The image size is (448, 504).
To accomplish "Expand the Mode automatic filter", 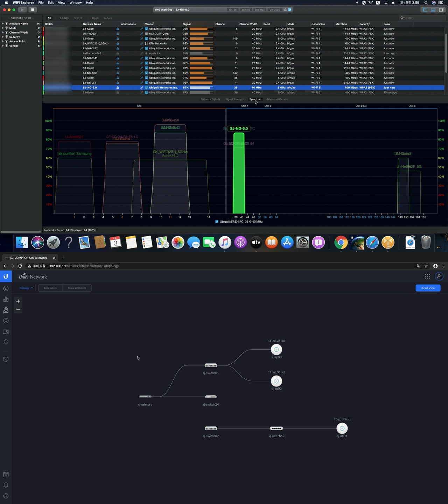I will [3, 28].
